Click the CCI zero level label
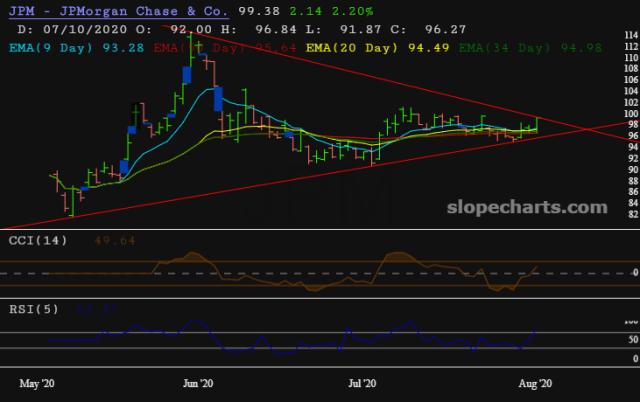Screen dimensions: 640x402 [x=636, y=272]
